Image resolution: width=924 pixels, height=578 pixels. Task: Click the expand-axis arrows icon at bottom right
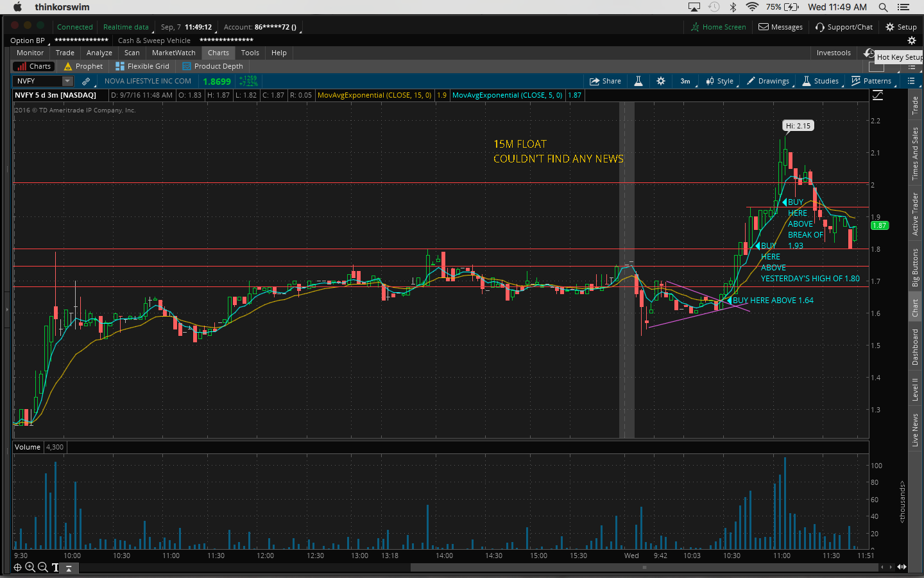point(902,567)
